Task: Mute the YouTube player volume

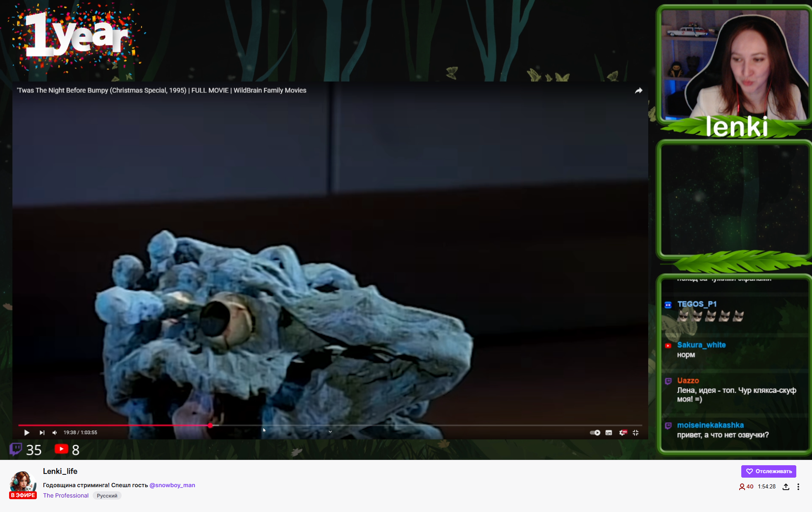Action: point(55,433)
